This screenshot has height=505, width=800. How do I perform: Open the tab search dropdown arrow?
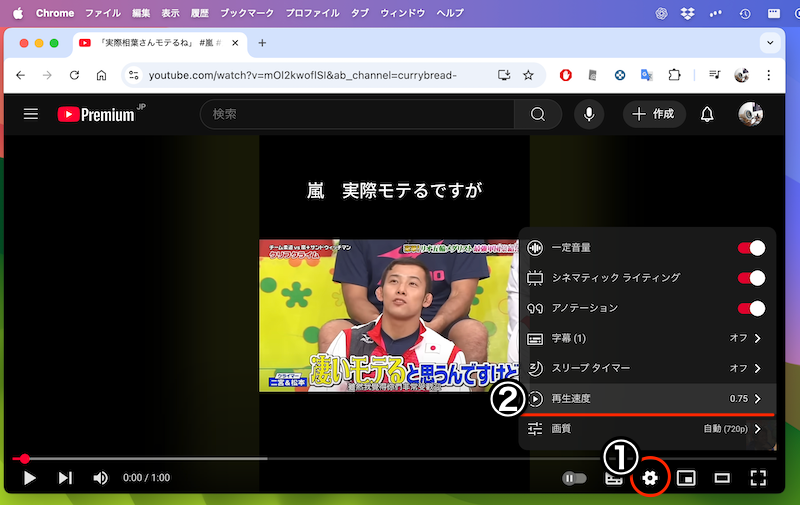(770, 43)
